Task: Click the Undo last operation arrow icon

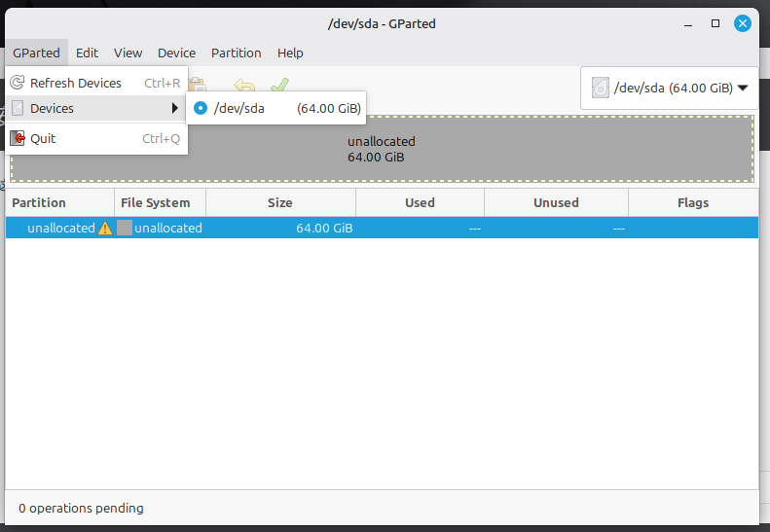Action: [x=243, y=87]
